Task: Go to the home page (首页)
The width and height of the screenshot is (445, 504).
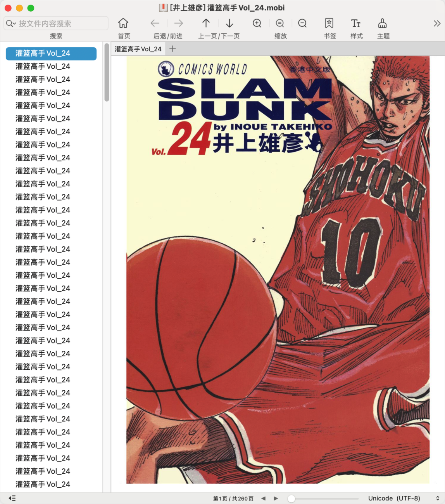Action: click(123, 23)
